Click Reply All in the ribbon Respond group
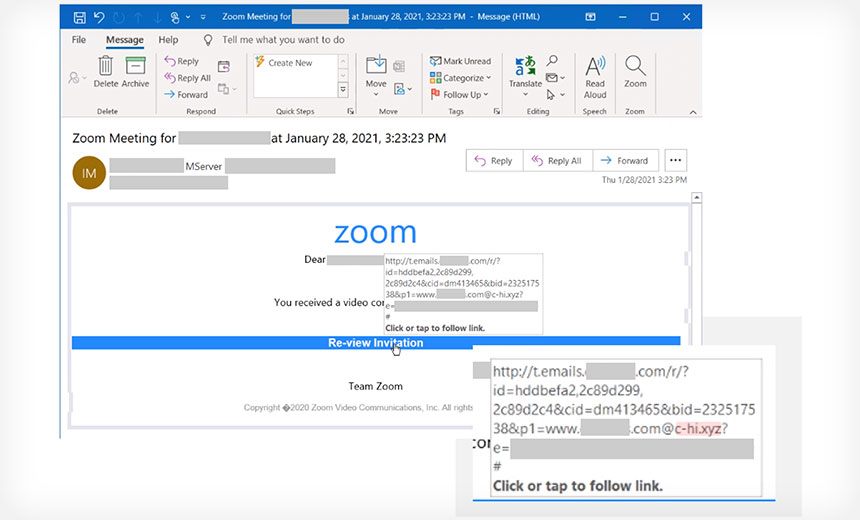Viewport: 860px width, 520px height. 188,78
